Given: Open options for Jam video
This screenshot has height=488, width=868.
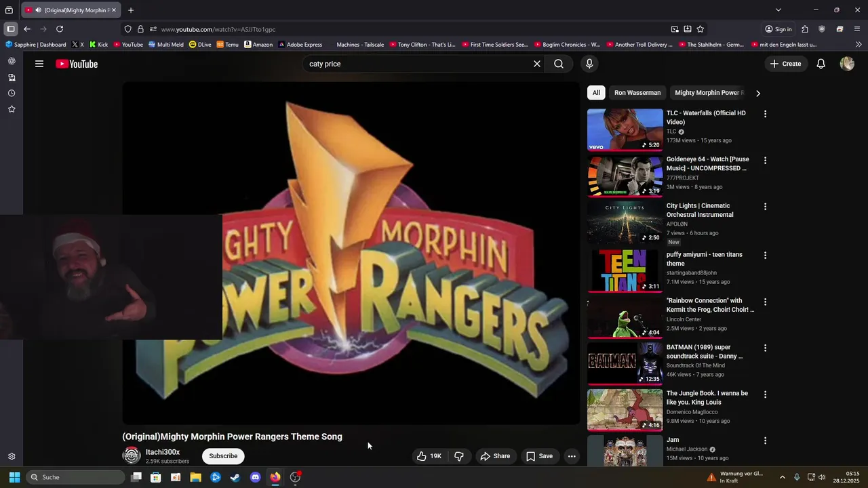Looking at the screenshot, I should (x=765, y=441).
